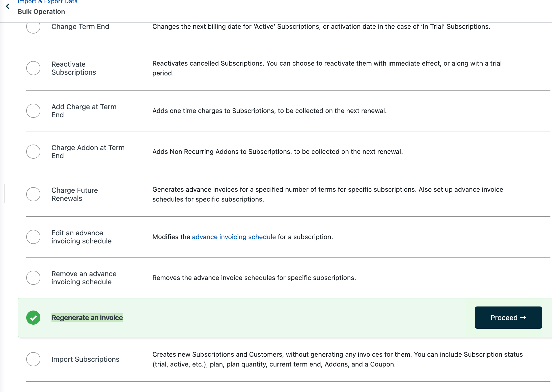Select Edit an advance invoicing schedule radio
This screenshot has height=392, width=552.
(x=33, y=237)
